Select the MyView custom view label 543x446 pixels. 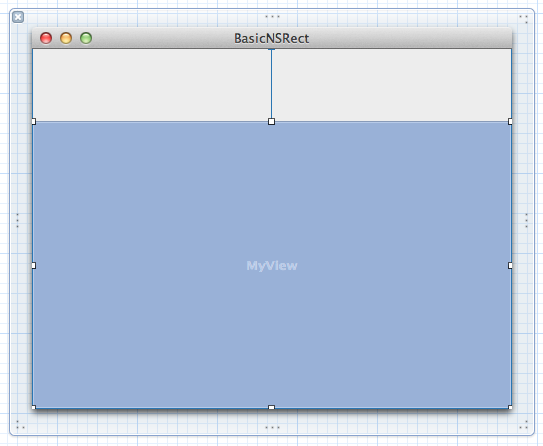[272, 266]
